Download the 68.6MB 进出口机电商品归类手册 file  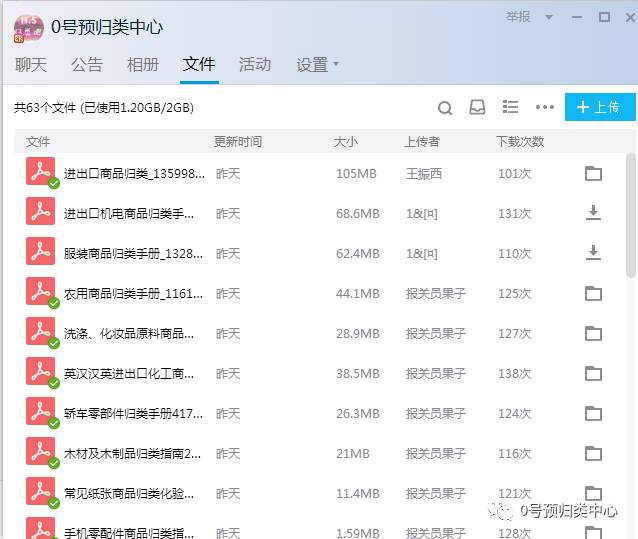(x=593, y=212)
